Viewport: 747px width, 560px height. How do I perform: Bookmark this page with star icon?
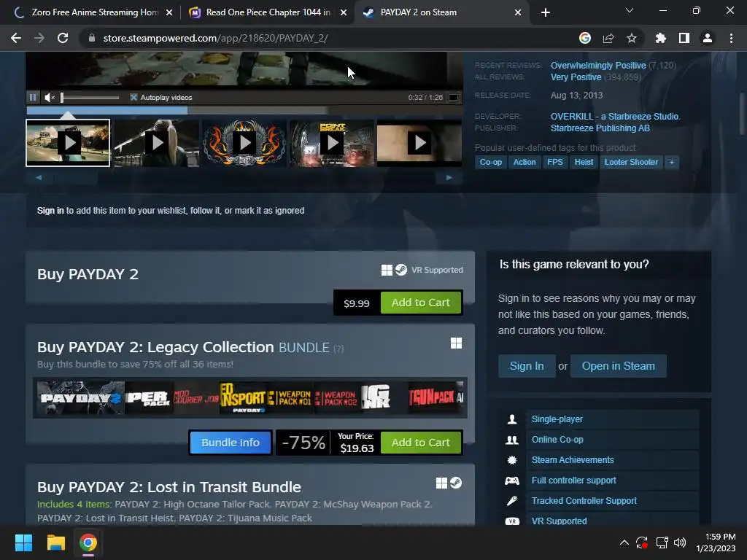tap(632, 38)
